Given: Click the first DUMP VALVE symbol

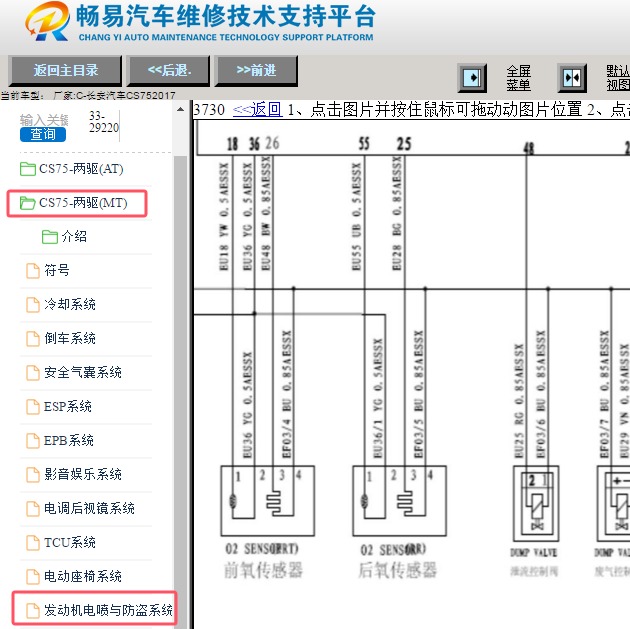Looking at the screenshot, I should pos(536,504).
